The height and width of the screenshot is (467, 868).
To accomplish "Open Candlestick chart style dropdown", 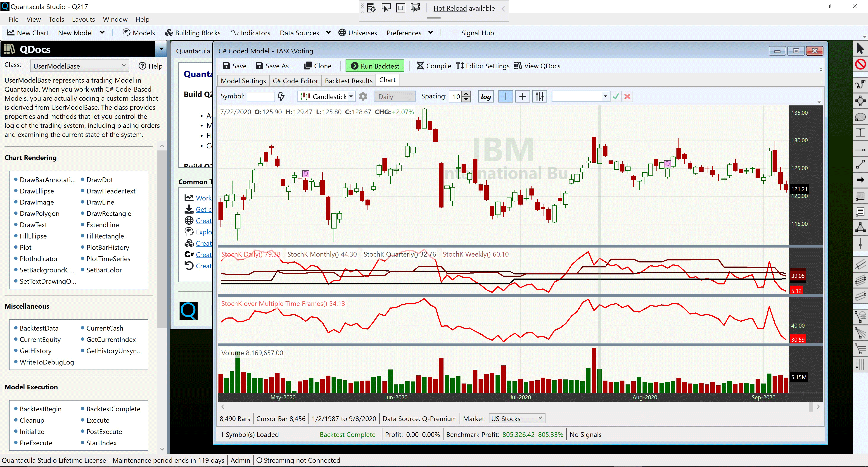I will coord(326,97).
